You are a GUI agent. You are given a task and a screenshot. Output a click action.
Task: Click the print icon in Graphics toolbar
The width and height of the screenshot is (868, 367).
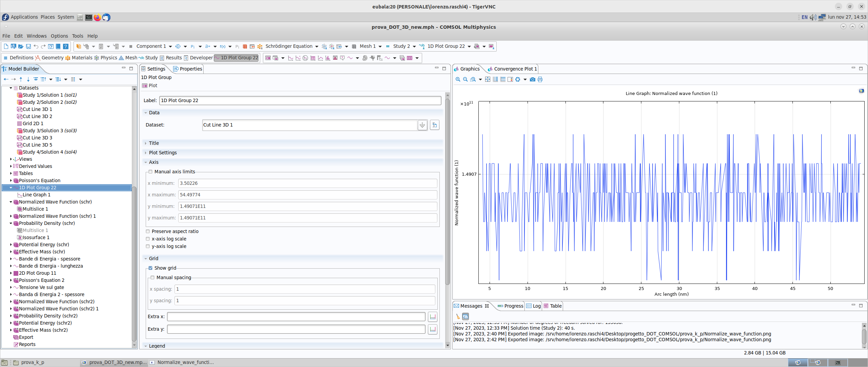540,79
